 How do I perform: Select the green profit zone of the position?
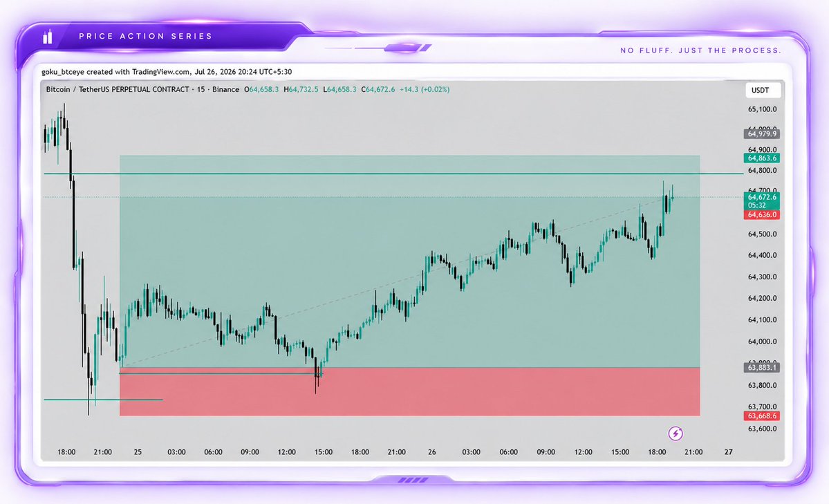coord(410,261)
